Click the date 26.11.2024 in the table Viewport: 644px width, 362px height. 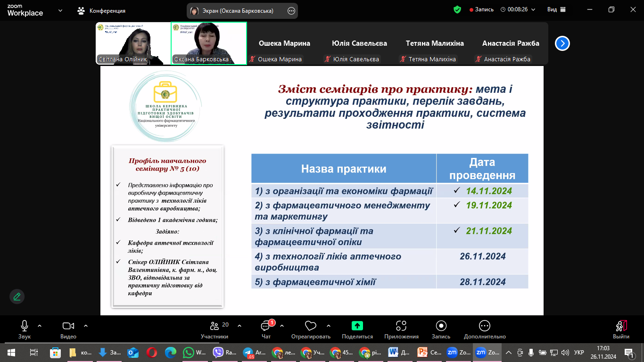pos(483,256)
